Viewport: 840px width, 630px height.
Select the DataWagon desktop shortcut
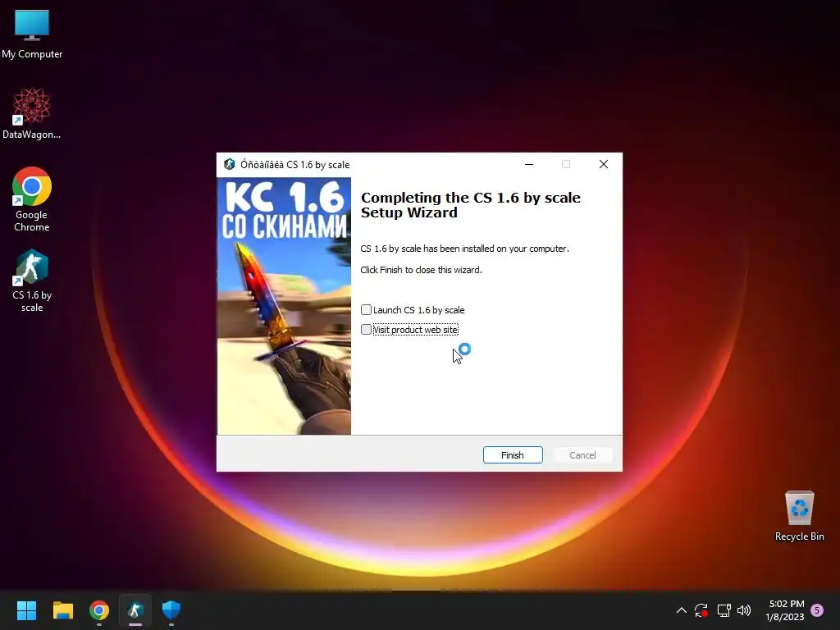(x=32, y=113)
